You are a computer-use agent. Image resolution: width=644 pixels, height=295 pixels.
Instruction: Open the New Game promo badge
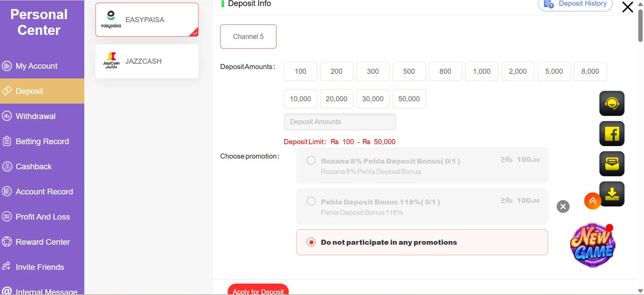[x=593, y=245]
